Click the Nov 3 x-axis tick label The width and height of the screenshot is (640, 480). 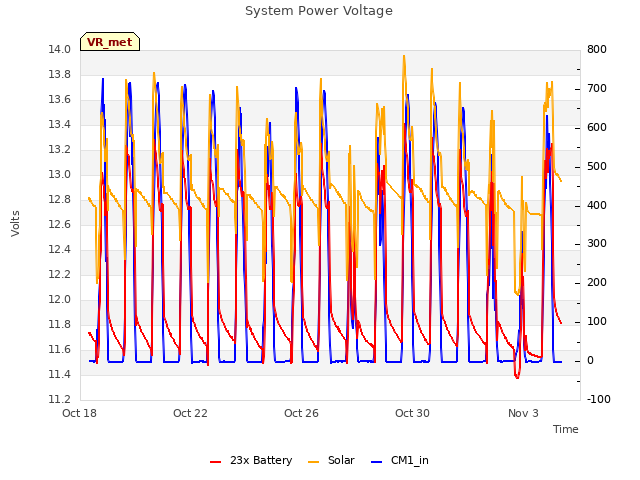(x=523, y=413)
